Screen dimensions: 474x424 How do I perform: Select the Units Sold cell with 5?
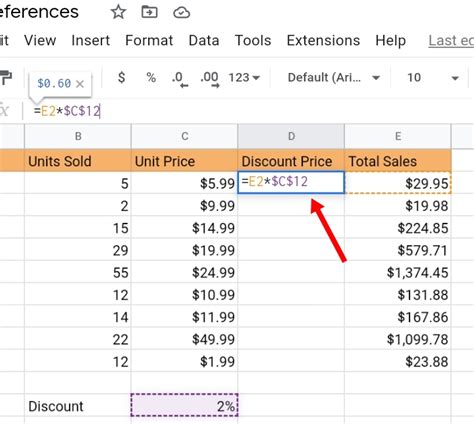point(78,183)
